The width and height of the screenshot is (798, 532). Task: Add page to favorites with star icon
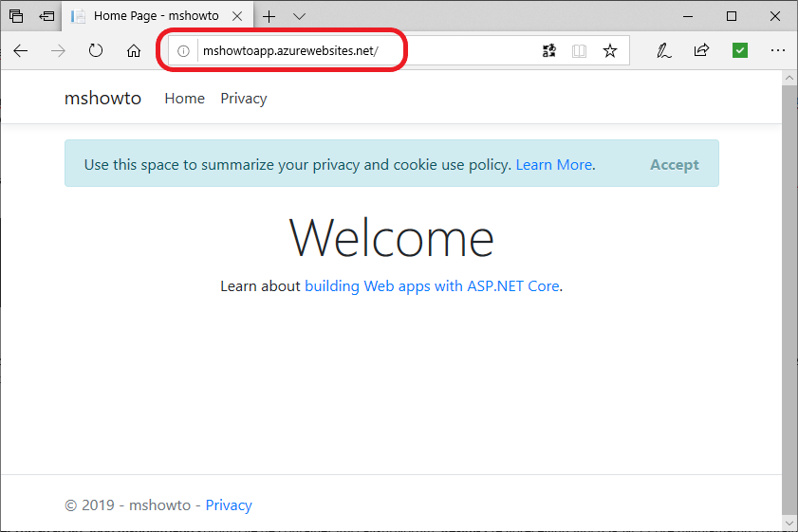[x=610, y=51]
